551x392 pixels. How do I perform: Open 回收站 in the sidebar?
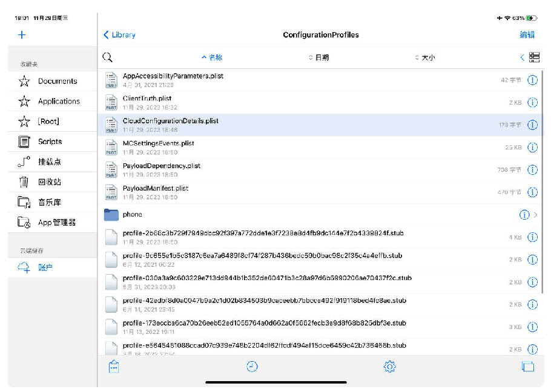point(49,182)
